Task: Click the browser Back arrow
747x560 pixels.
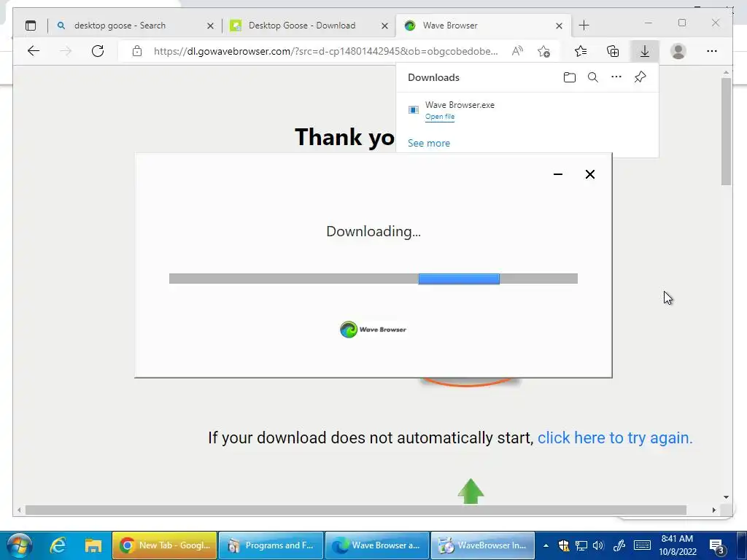Action: pos(34,51)
